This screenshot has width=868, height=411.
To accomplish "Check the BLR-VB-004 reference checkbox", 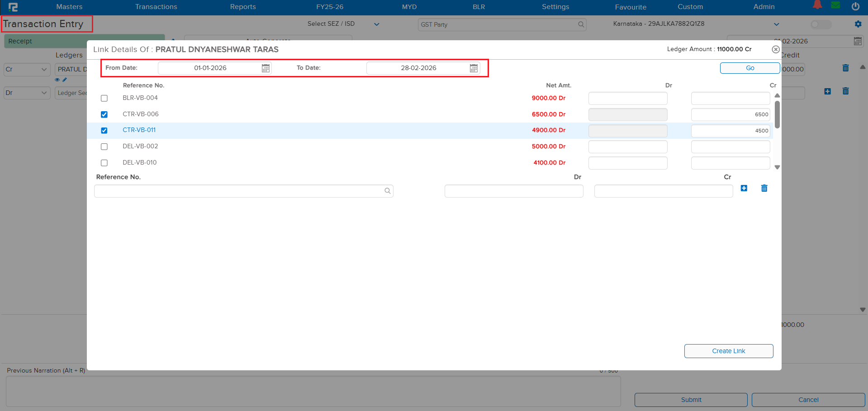I will click(x=104, y=98).
